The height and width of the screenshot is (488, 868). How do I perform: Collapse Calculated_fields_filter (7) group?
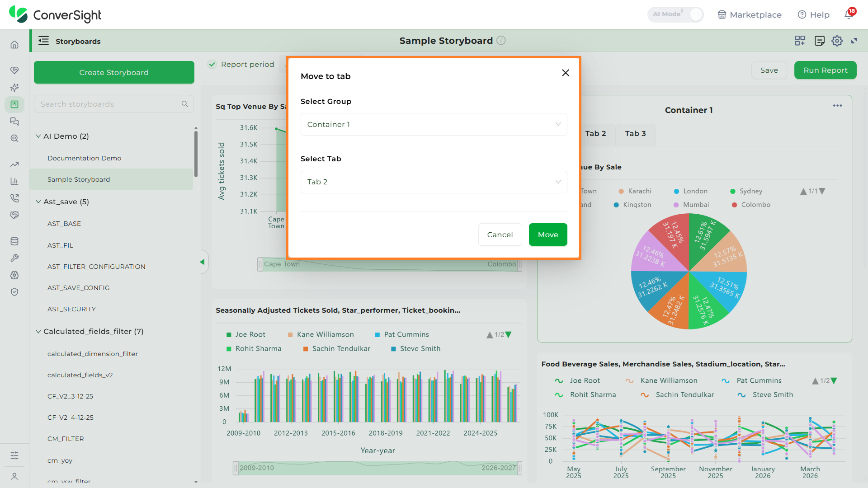38,331
